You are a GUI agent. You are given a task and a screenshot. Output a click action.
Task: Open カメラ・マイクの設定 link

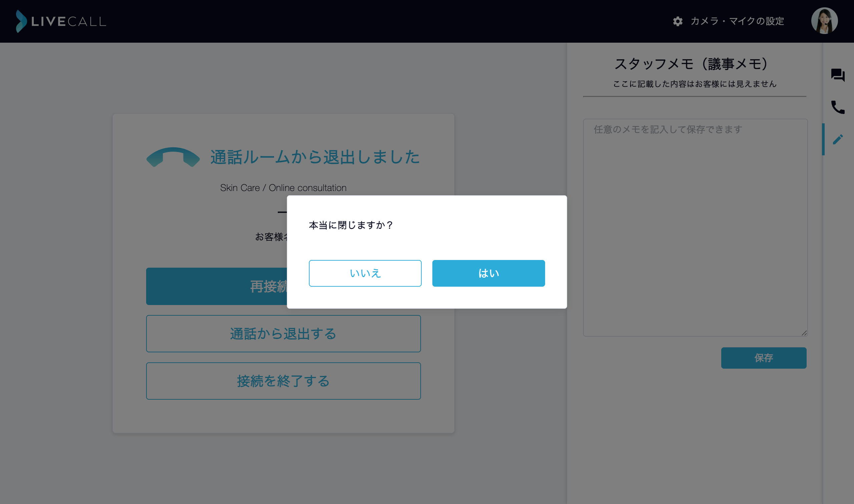click(x=737, y=21)
